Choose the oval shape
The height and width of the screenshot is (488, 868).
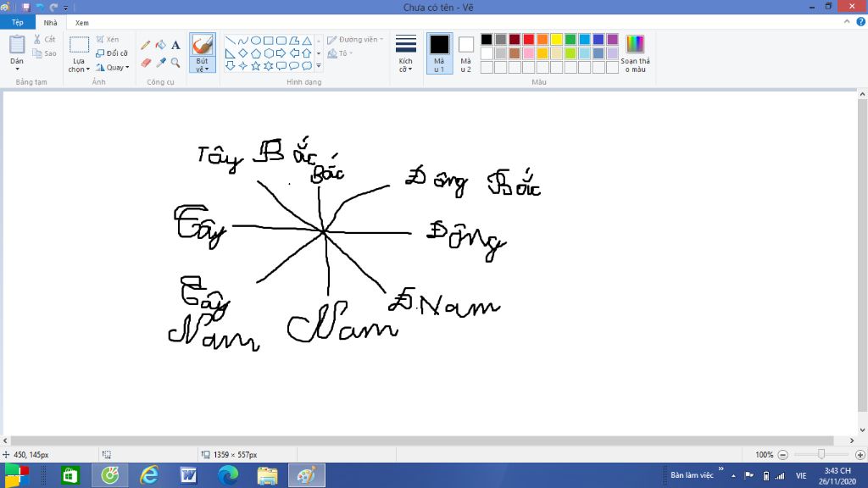pyautogui.click(x=256, y=41)
